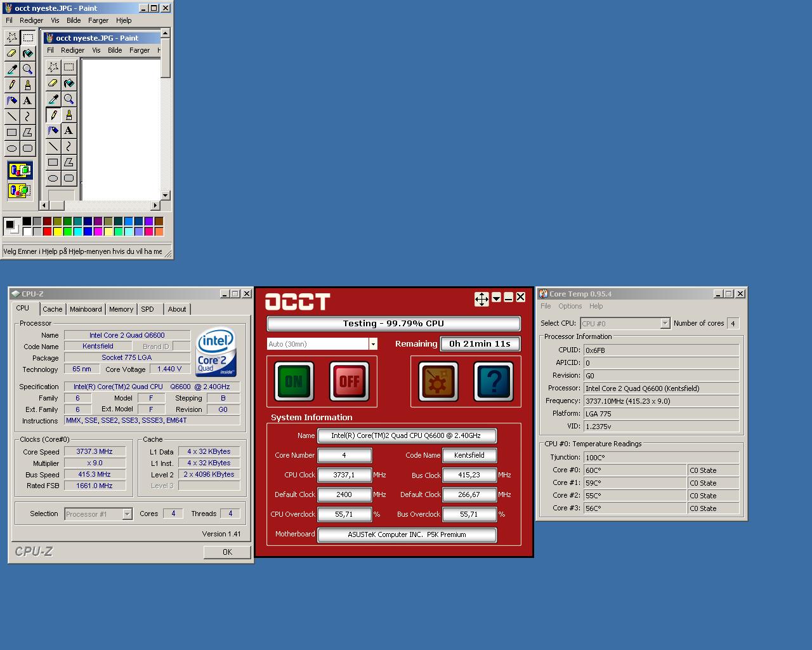Image resolution: width=812 pixels, height=650 pixels.
Task: Activate the Magnifier tool in outer Paint toolbox
Action: tap(27, 69)
